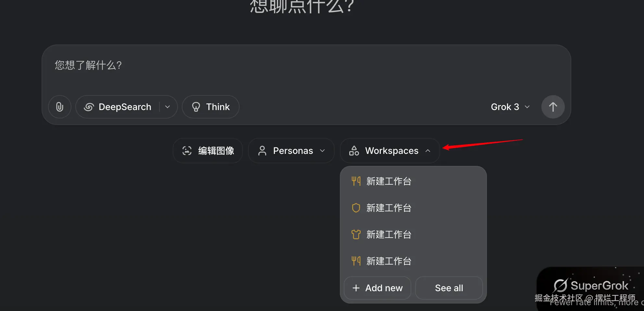Image resolution: width=644 pixels, height=311 pixels.
Task: Click the edit image (编辑图像) icon
Action: (187, 151)
